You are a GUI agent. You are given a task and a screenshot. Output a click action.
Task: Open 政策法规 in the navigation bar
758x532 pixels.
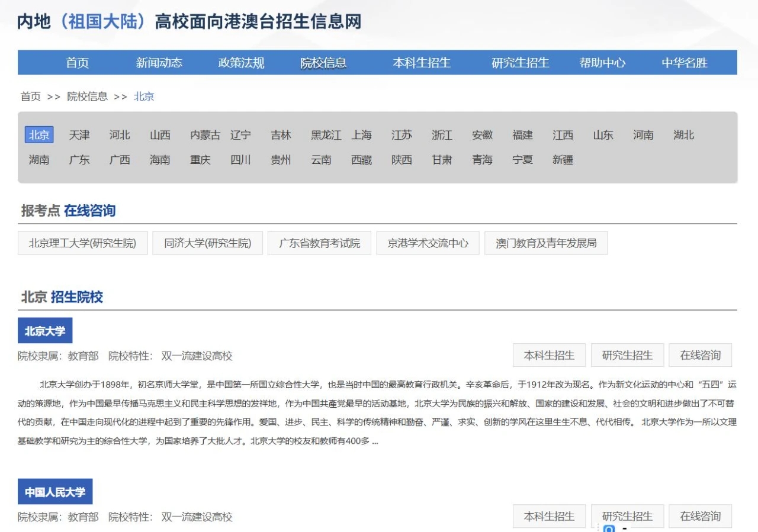coord(241,63)
